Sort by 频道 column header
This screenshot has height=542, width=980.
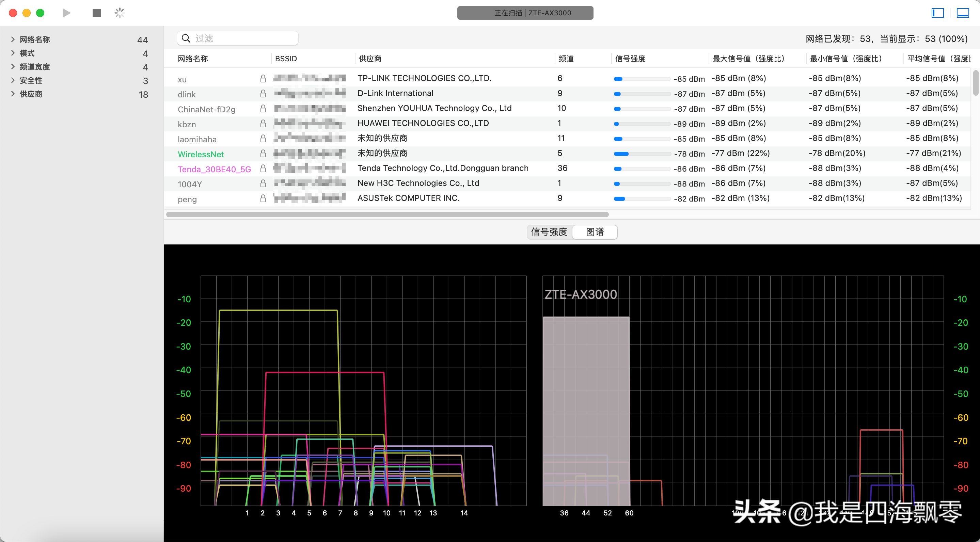pos(566,59)
